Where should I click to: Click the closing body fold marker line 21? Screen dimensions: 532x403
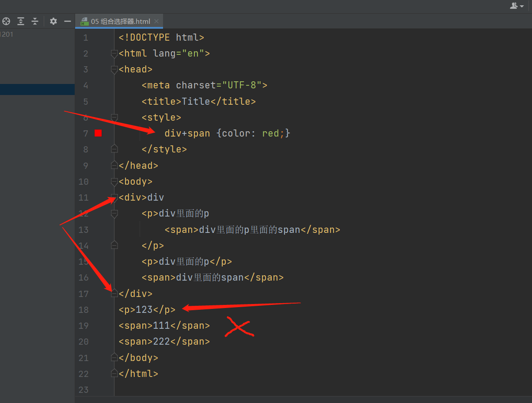pos(114,357)
